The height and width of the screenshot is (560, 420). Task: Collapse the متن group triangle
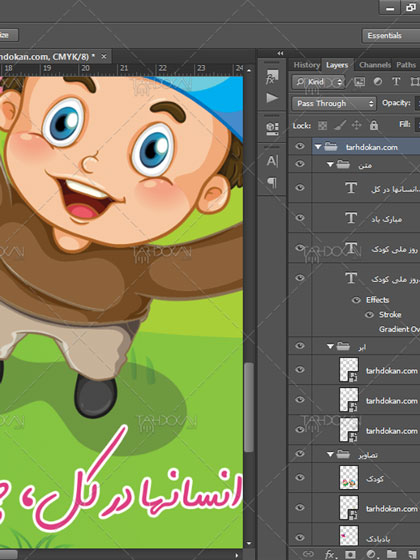330,165
